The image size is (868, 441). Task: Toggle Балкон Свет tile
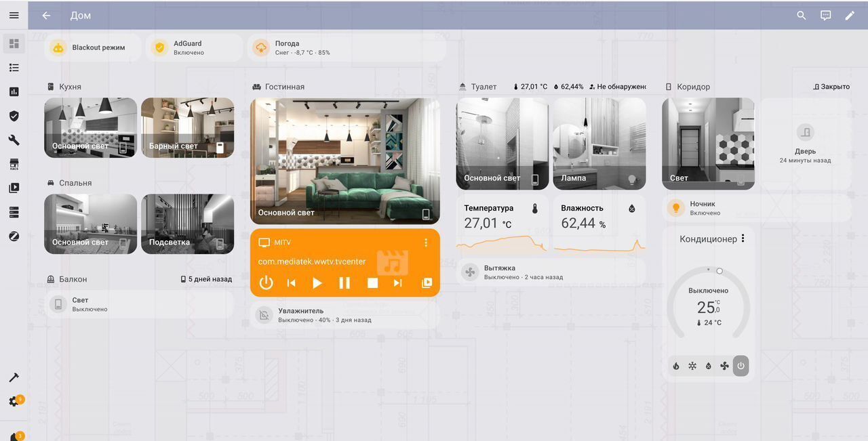[139, 304]
